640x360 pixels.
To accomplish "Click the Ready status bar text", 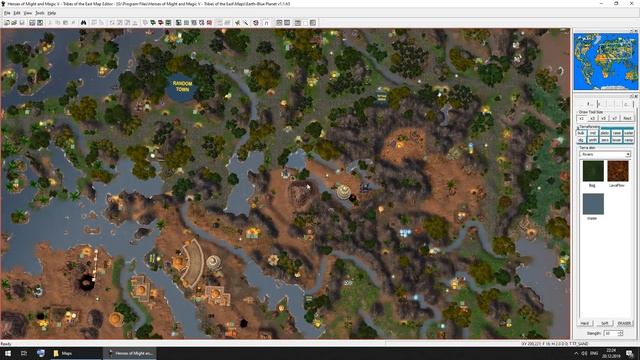I will click(x=6, y=344).
